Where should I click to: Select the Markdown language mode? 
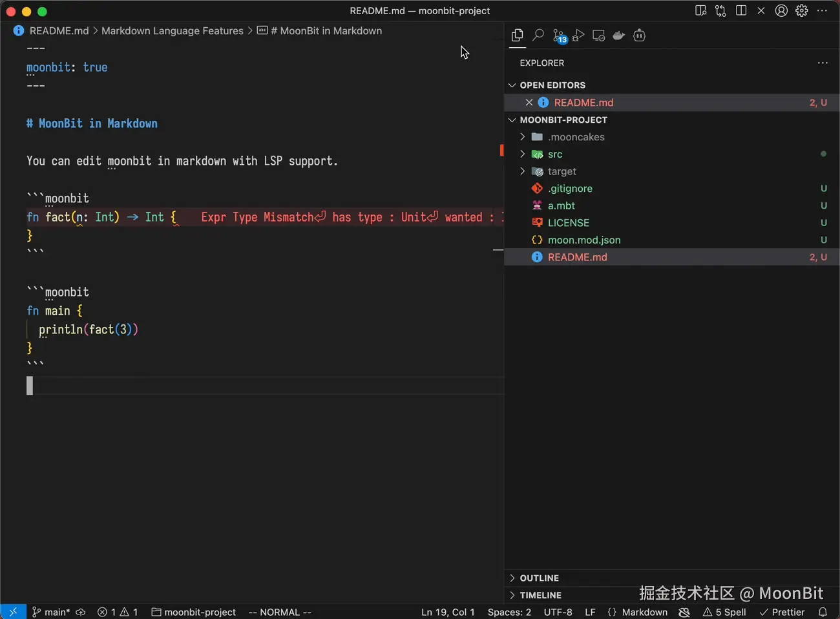(x=644, y=612)
